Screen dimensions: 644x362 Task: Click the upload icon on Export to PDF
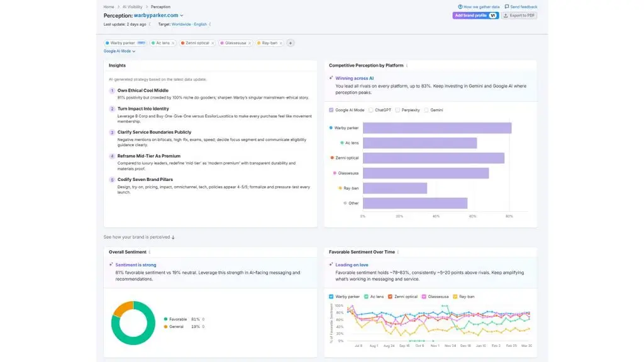(506, 16)
